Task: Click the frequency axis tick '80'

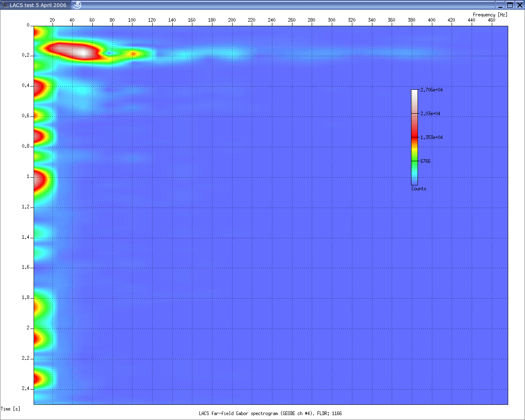Action: 112,20
